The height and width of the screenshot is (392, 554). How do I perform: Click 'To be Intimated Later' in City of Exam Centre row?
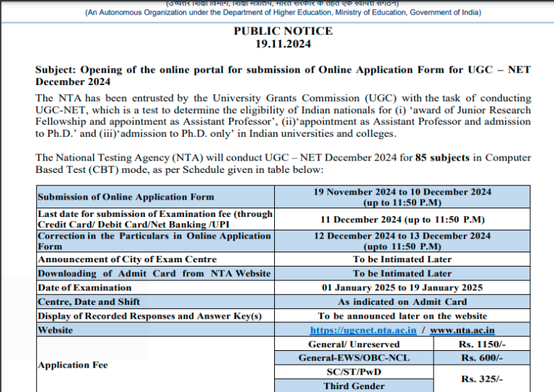[403, 259]
